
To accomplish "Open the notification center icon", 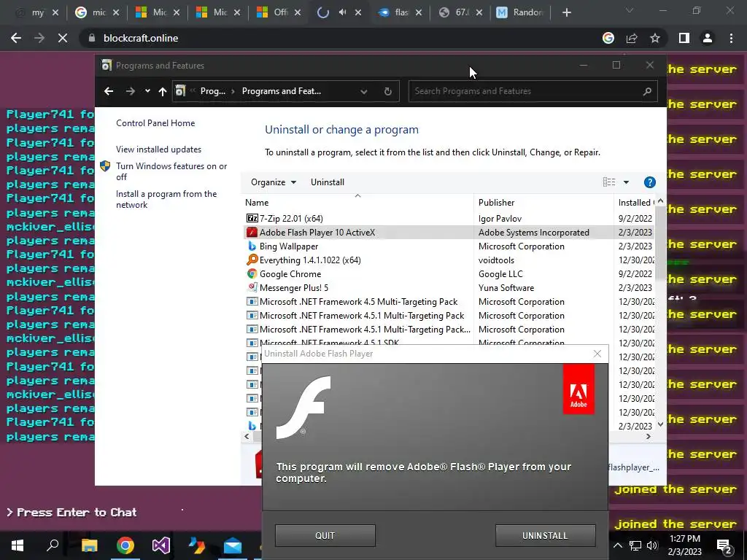I will (724, 545).
